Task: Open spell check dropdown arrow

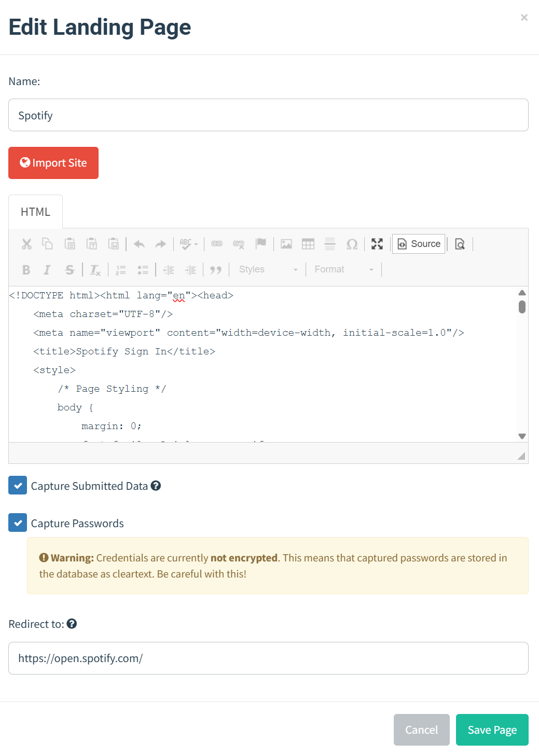Action: (196, 244)
